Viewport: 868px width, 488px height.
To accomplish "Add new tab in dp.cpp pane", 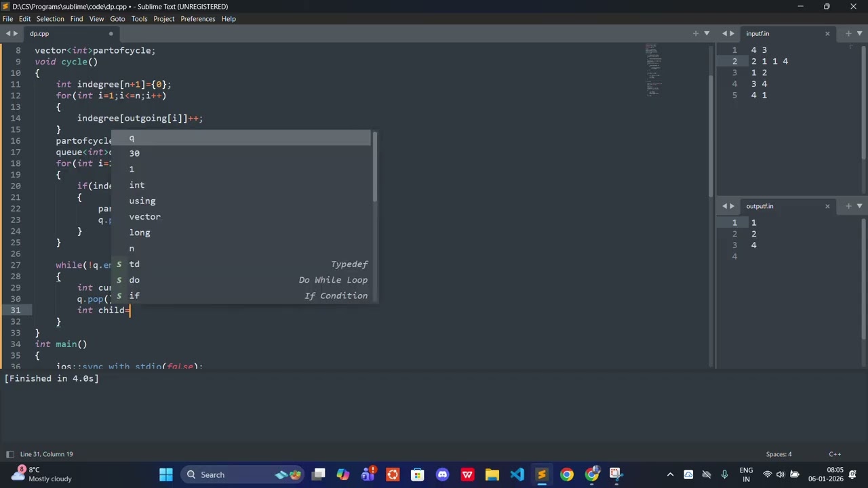I will coord(696,33).
